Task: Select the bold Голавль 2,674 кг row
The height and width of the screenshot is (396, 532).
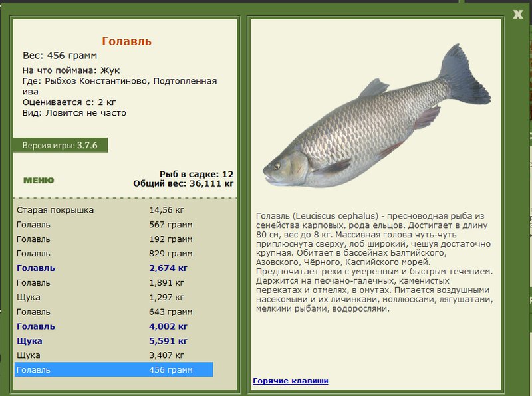Action: click(114, 268)
